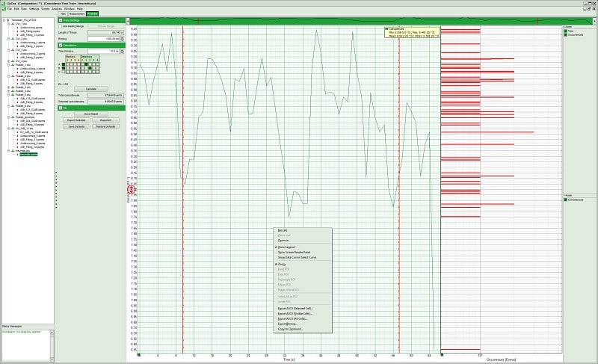
Task: Click the application icon in the title bar
Action: [4, 2]
